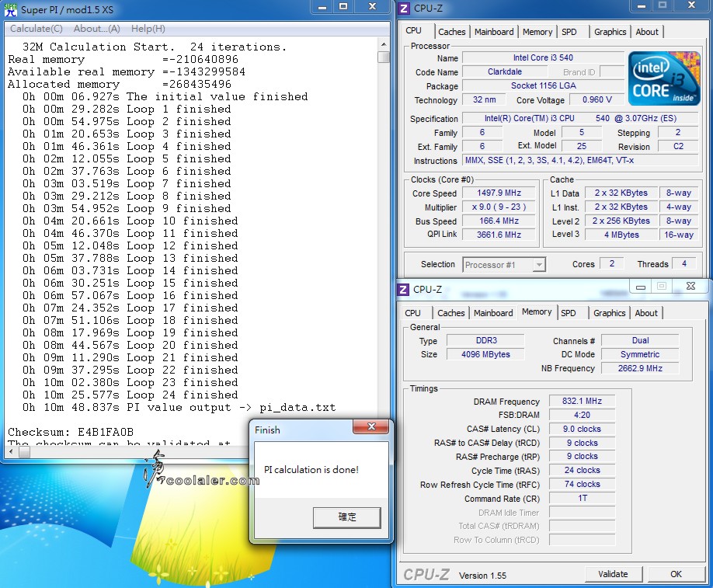Minimize the Super PI window
The image size is (713, 588).
coord(322,7)
